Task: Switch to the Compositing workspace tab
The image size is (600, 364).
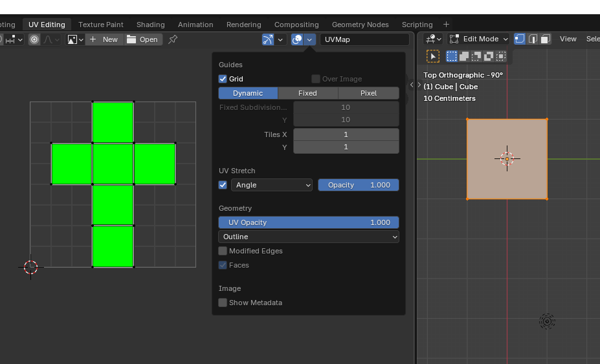Action: [x=296, y=25]
